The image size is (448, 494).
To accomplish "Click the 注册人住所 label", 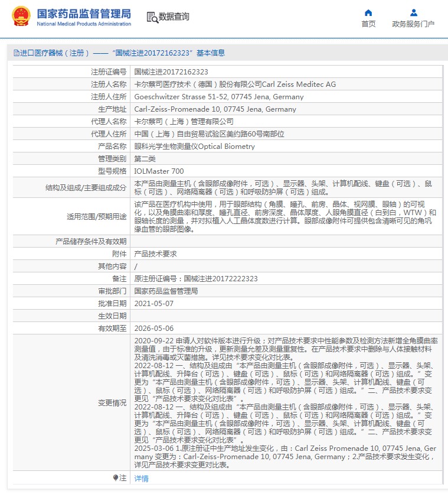I will (109, 97).
